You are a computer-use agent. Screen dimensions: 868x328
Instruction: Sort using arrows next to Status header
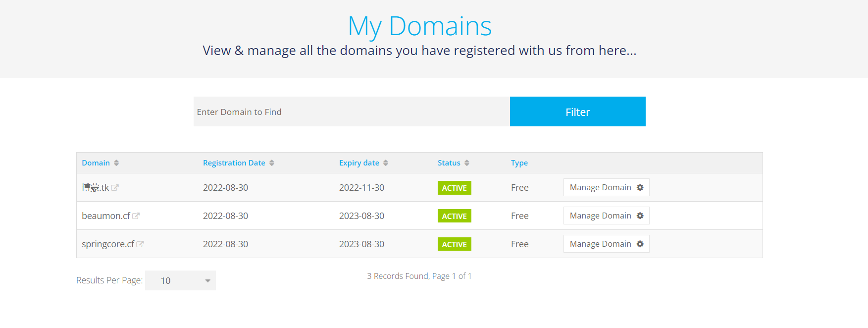467,163
